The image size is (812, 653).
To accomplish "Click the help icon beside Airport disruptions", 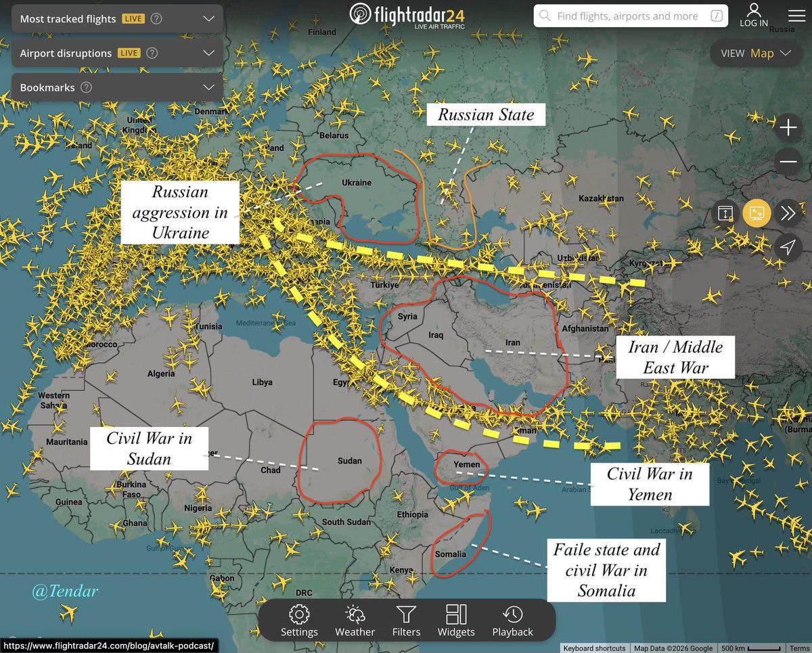I will pos(152,53).
